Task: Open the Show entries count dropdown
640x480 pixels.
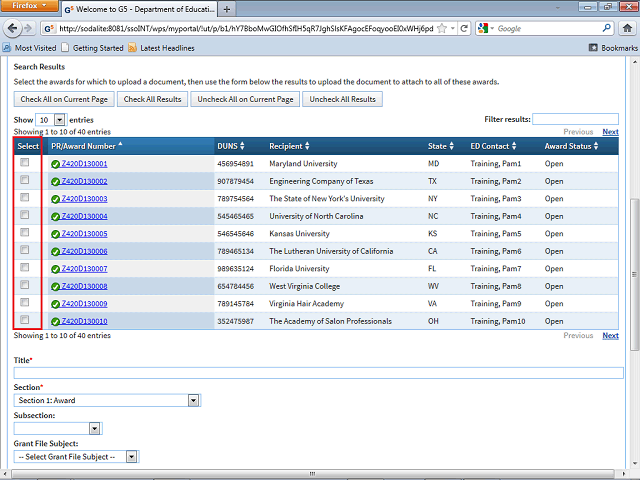Action: point(51,119)
